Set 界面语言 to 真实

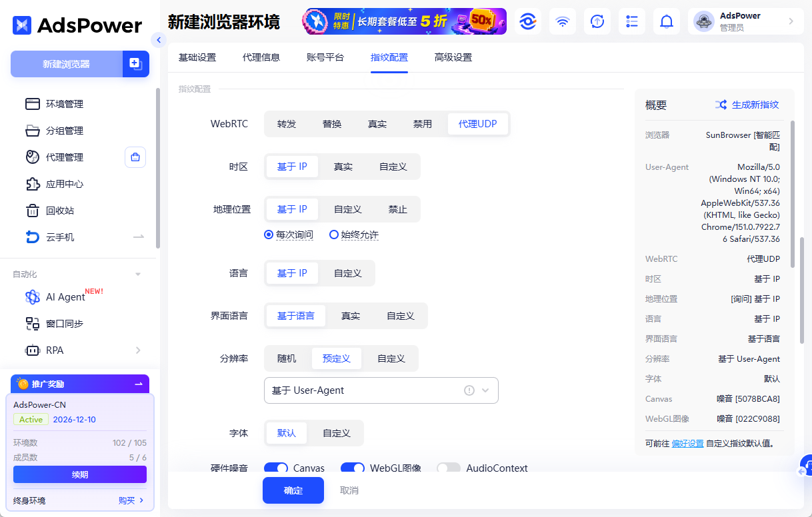(x=351, y=316)
